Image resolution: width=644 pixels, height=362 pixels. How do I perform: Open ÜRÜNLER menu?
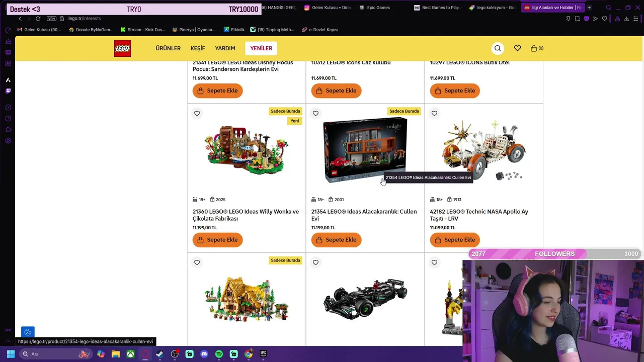pos(168,48)
